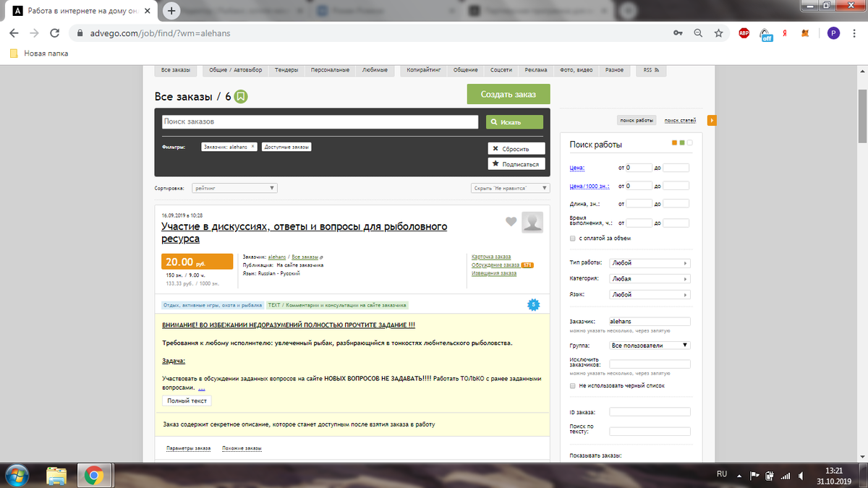Click the Подписаться button
Image resolution: width=868 pixels, height=488 pixels.
(x=516, y=164)
